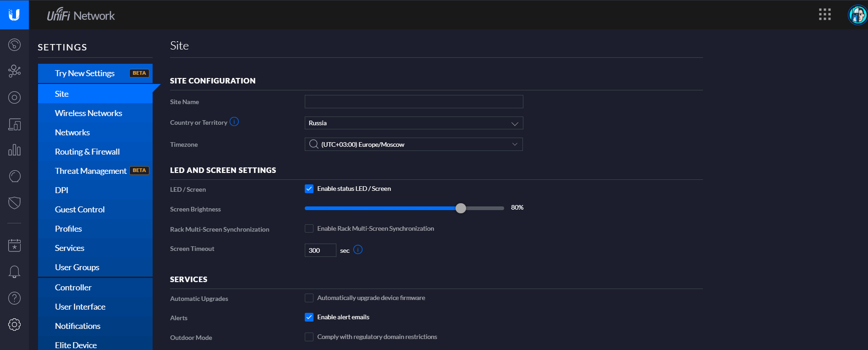The width and height of the screenshot is (868, 350).
Task: Open the Dashboard gauge icon in sidebar
Action: [14, 44]
